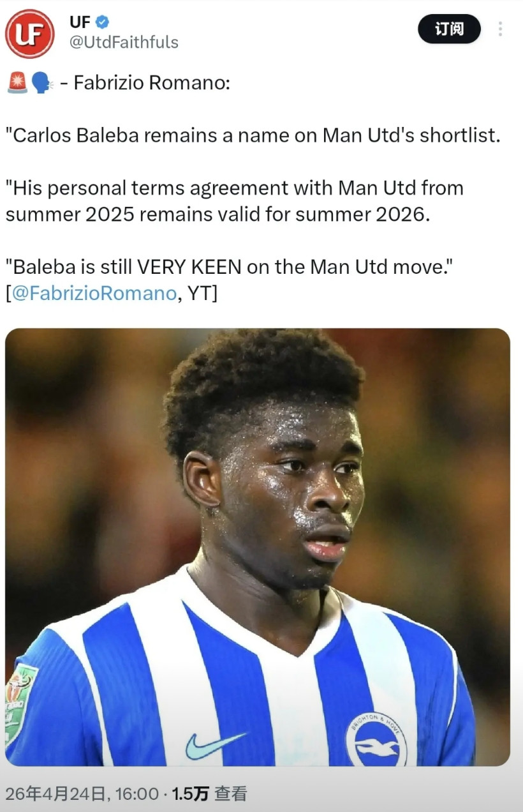
Task: Click the siren emoji in tweet
Action: 17,83
